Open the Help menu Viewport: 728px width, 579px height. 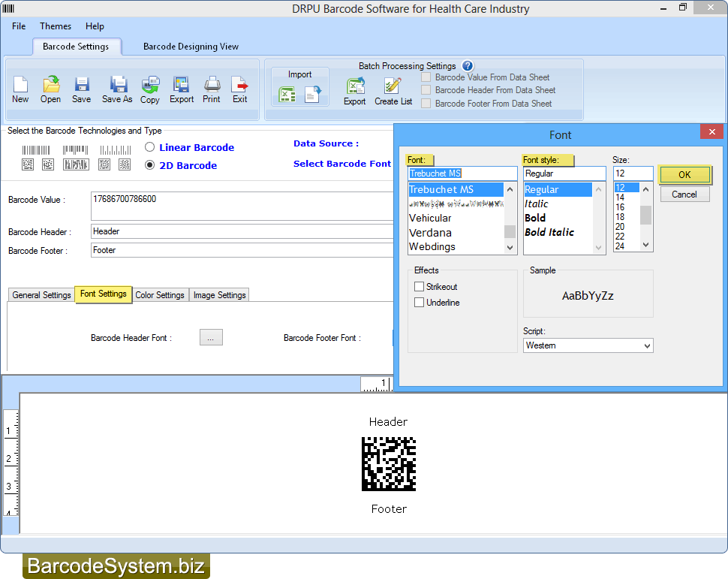click(x=95, y=26)
